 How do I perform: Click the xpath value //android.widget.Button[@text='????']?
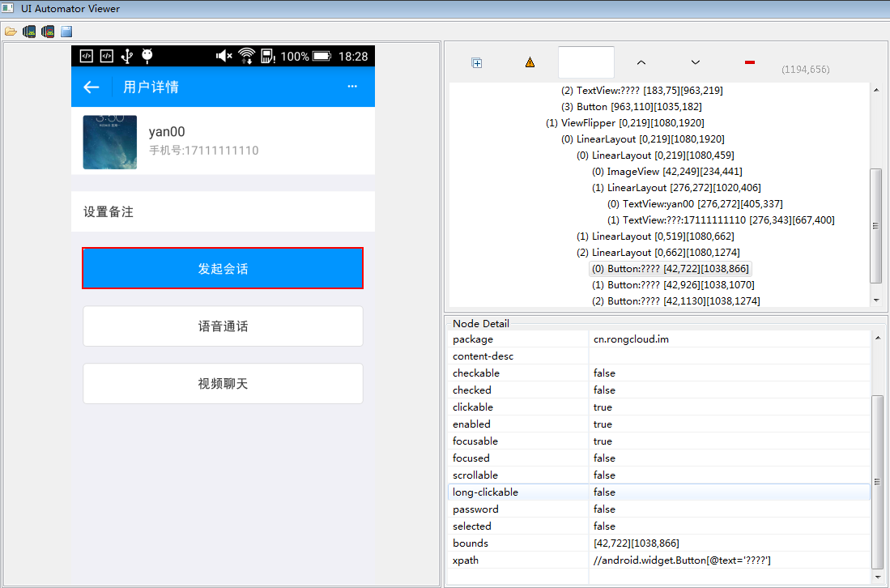[x=682, y=560]
